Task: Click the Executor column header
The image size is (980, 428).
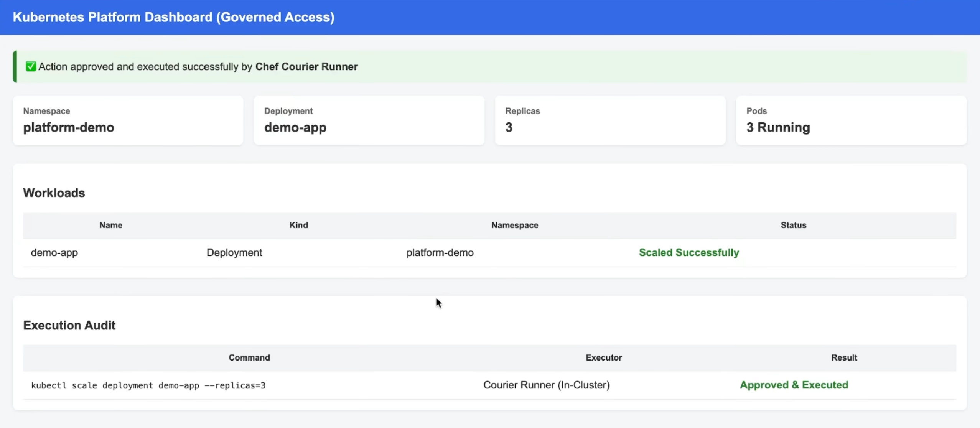Action: pos(603,357)
